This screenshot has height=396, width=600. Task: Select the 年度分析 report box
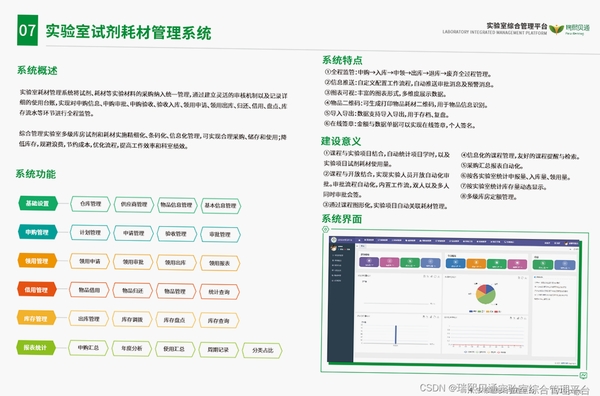click(x=132, y=349)
